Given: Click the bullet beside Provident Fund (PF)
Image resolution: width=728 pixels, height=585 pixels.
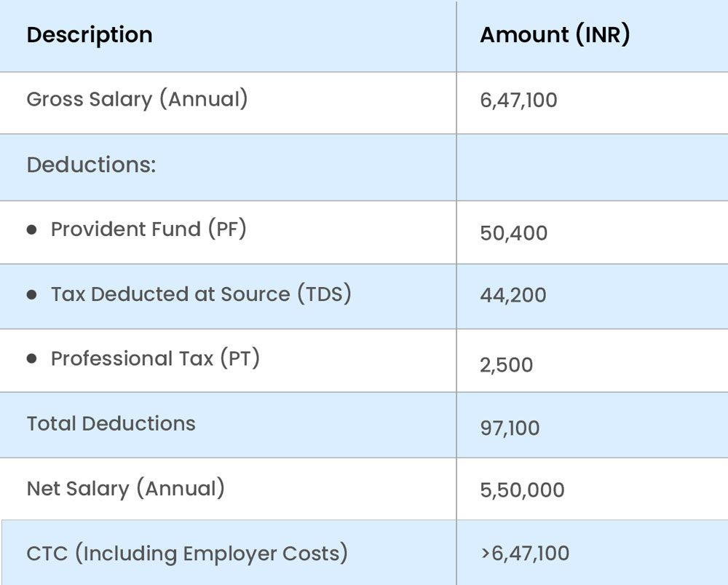Looking at the screenshot, I should coord(32,229).
